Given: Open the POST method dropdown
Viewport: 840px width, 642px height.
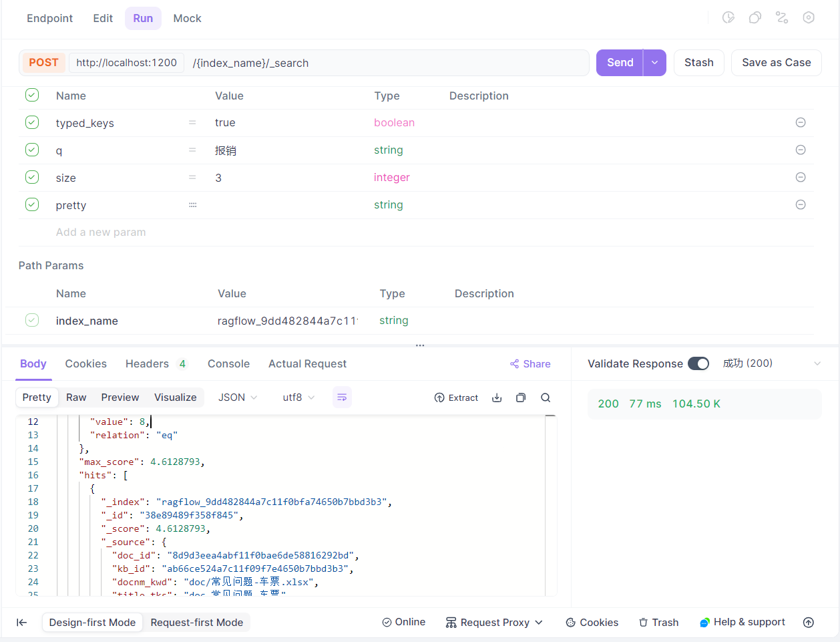Looking at the screenshot, I should click(43, 63).
